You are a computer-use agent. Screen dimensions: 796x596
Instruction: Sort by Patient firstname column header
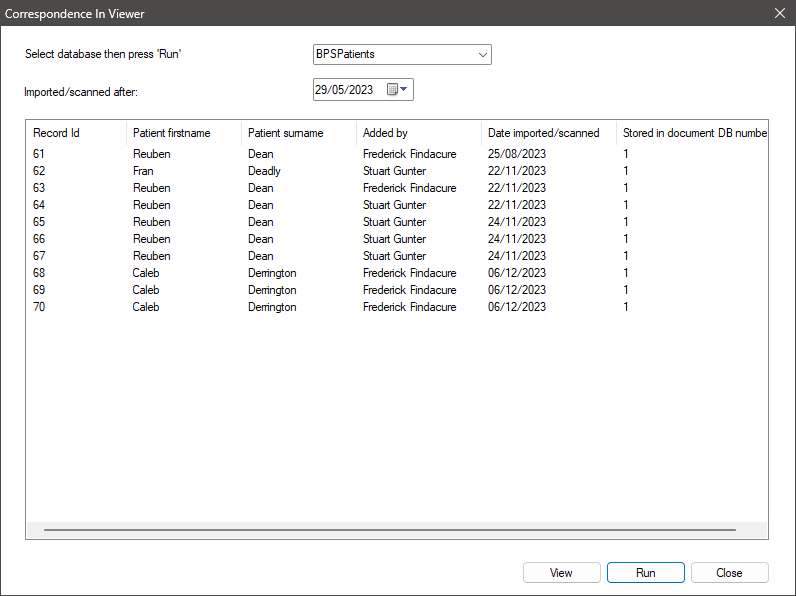tap(184, 133)
